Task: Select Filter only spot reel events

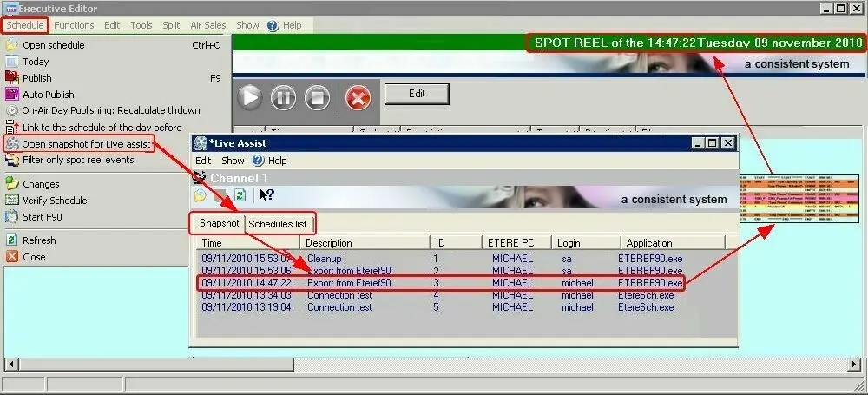Action: [78, 160]
